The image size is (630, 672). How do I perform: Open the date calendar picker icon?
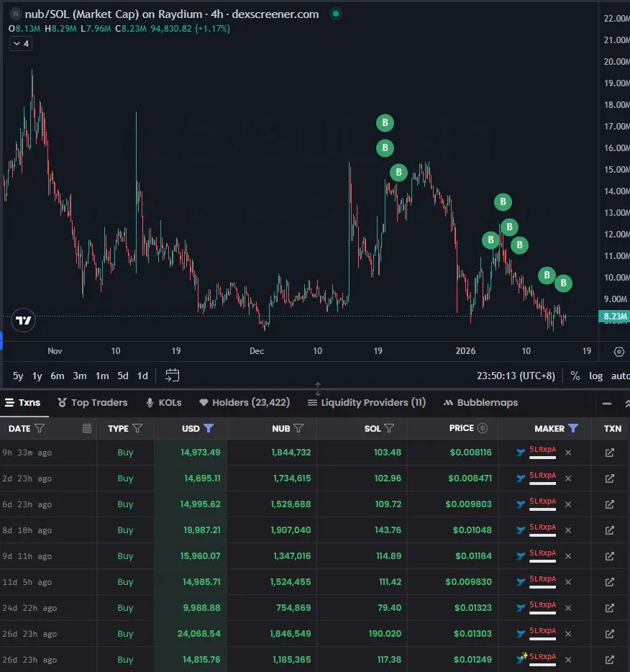point(87,428)
